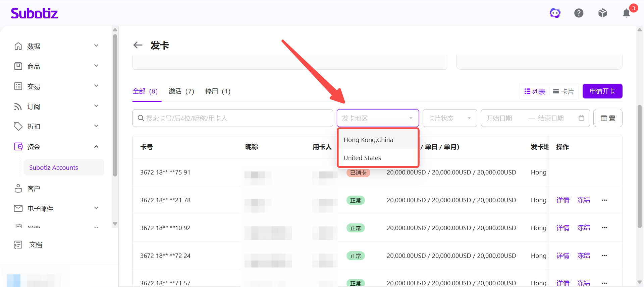Viewport: 644px width, 287px height.
Task: Click 冻结 for card ending 10 92
Action: tap(584, 228)
